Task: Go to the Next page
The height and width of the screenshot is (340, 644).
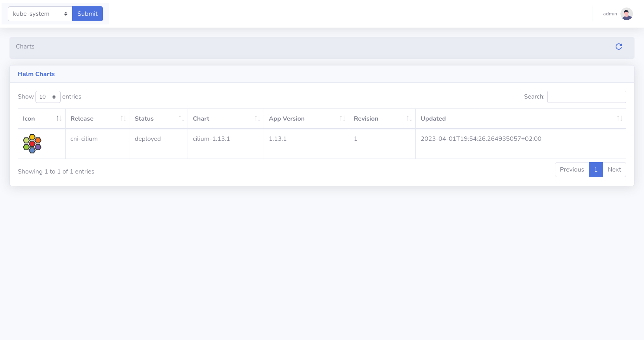Action: (614, 170)
